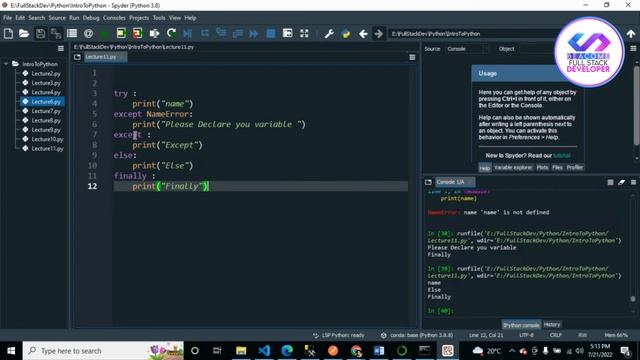
Task: Step into function debug icon
Action: pyautogui.click(x=221, y=33)
